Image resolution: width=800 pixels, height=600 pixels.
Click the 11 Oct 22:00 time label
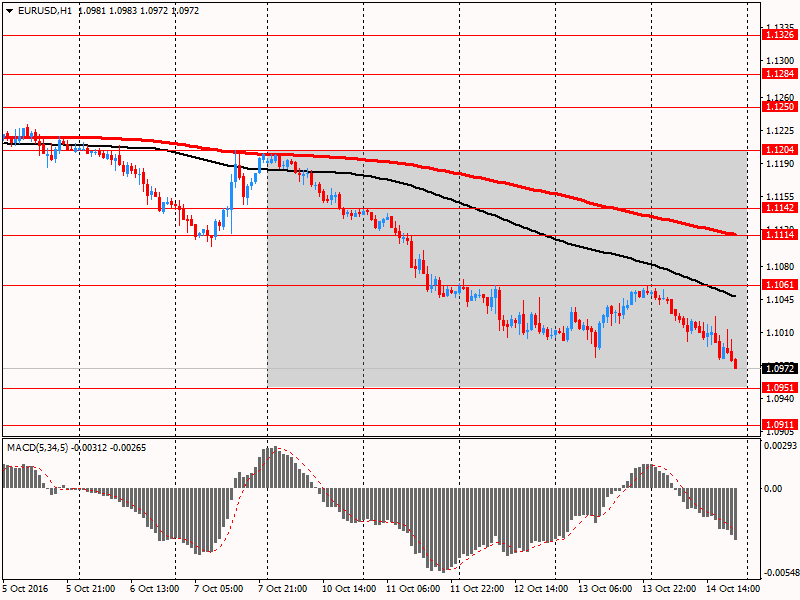coord(476,589)
